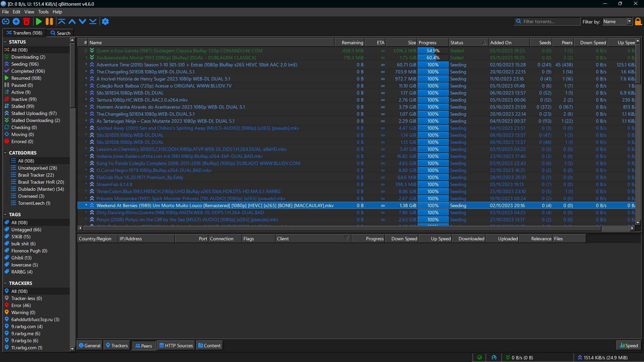Filter by Seeding (106) status
Image resolution: width=644 pixels, height=362 pixels.
pos(25,64)
